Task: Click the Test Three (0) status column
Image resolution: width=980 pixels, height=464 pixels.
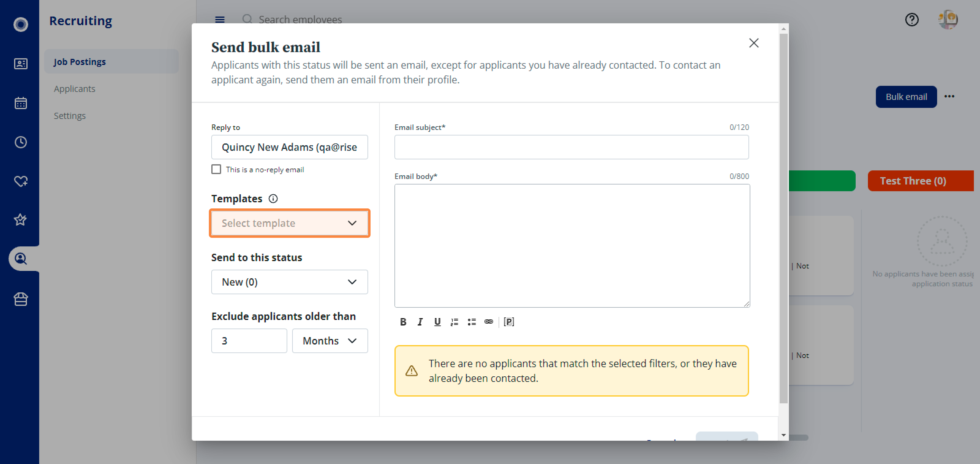Action: 920,181
